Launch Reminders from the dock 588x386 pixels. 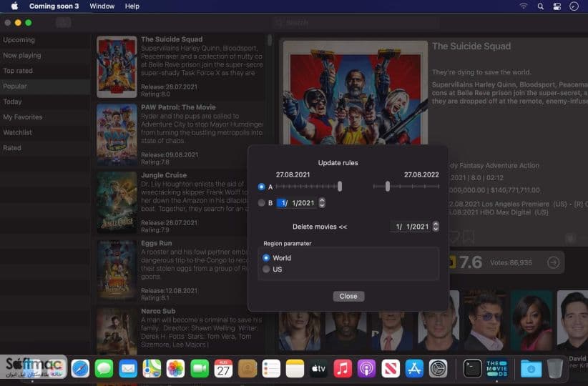tap(271, 369)
